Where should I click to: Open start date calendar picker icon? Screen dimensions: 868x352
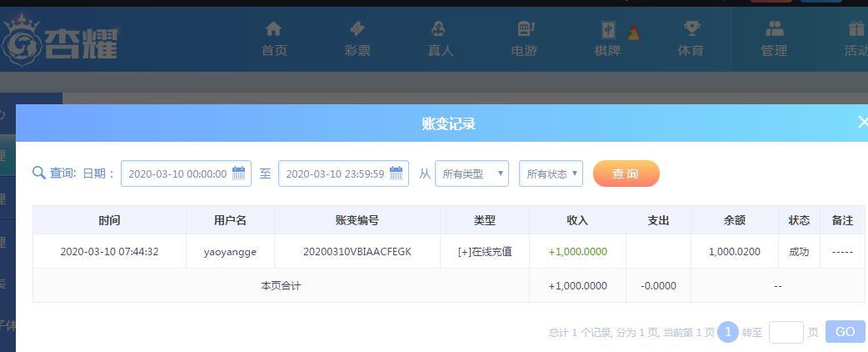coord(238,173)
